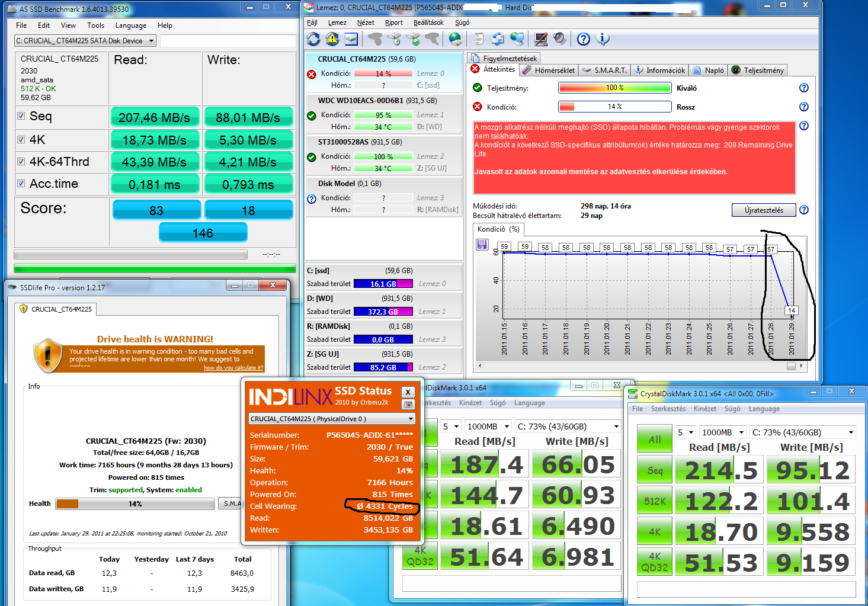Open the Figyelmeztetések tab
Screen dimensions: 868x606
tap(503, 58)
